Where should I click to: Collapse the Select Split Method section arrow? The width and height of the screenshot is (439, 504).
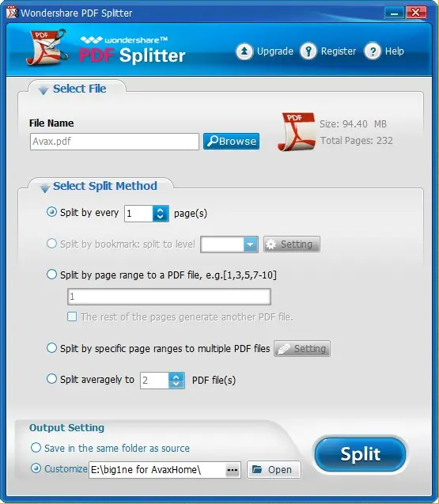tap(44, 188)
